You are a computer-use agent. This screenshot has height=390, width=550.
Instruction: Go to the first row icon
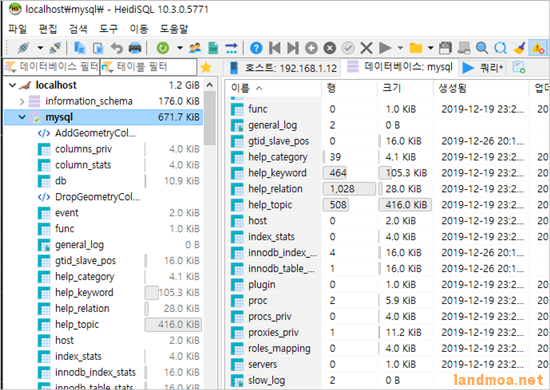point(275,48)
